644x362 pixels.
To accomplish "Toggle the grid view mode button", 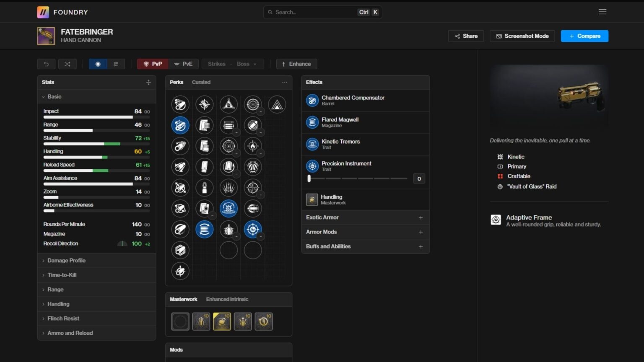I will point(116,64).
